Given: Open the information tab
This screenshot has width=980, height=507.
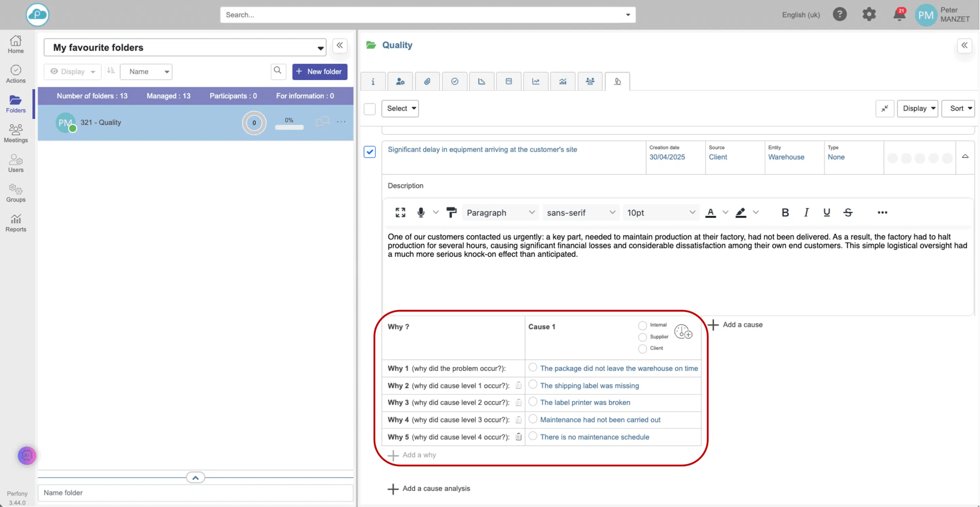Looking at the screenshot, I should coord(373,81).
